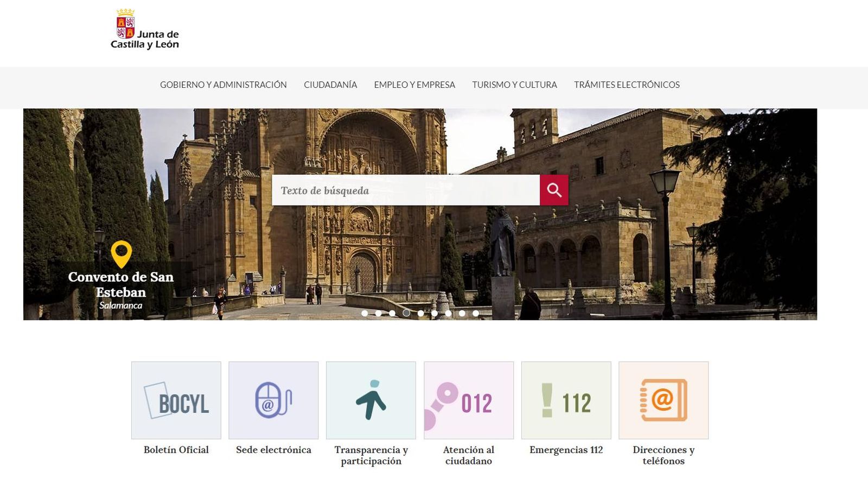Image resolution: width=868 pixels, height=479 pixels.
Task: Open the 012 Atención al ciudadano icon
Action: click(469, 400)
